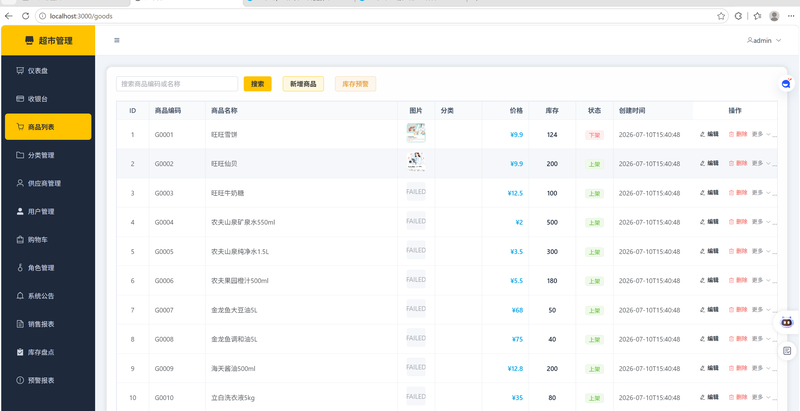Open 更多 for 农夫果园橙汁500ml
Viewport: 800px width, 411px height.
tap(761, 280)
